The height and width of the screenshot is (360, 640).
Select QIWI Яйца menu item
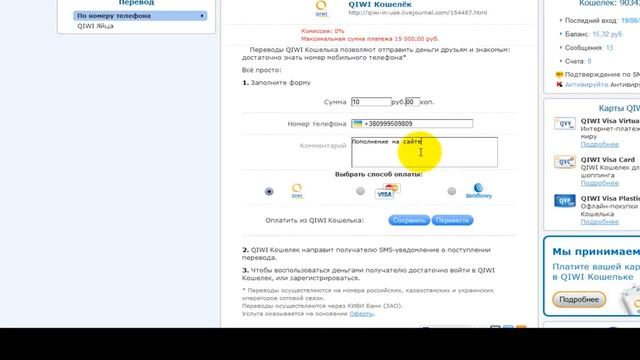(95, 26)
